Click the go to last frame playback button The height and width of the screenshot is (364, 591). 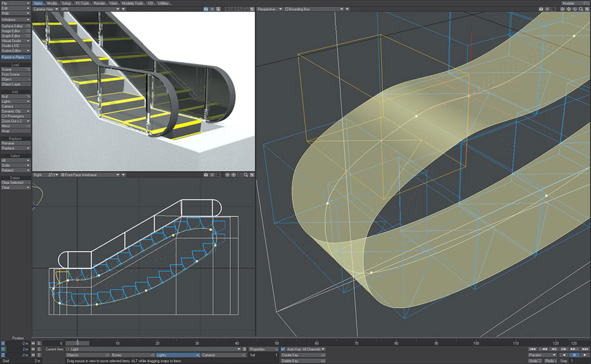click(584, 349)
